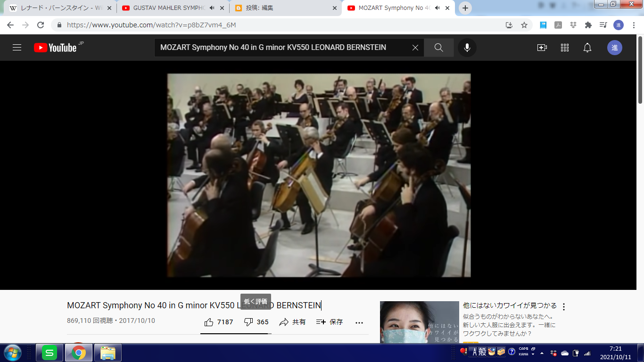Start voice search with the microphone
The width and height of the screenshot is (644, 362).
click(467, 48)
